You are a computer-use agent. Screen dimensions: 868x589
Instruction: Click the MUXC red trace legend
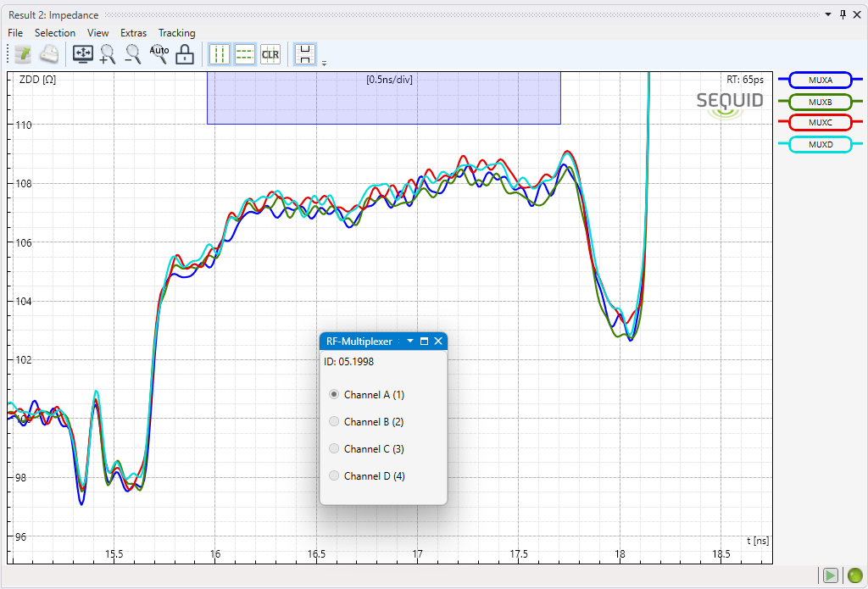pos(820,123)
